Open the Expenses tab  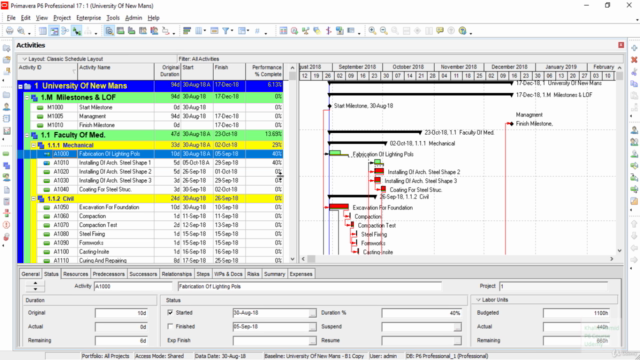pyautogui.click(x=301, y=274)
